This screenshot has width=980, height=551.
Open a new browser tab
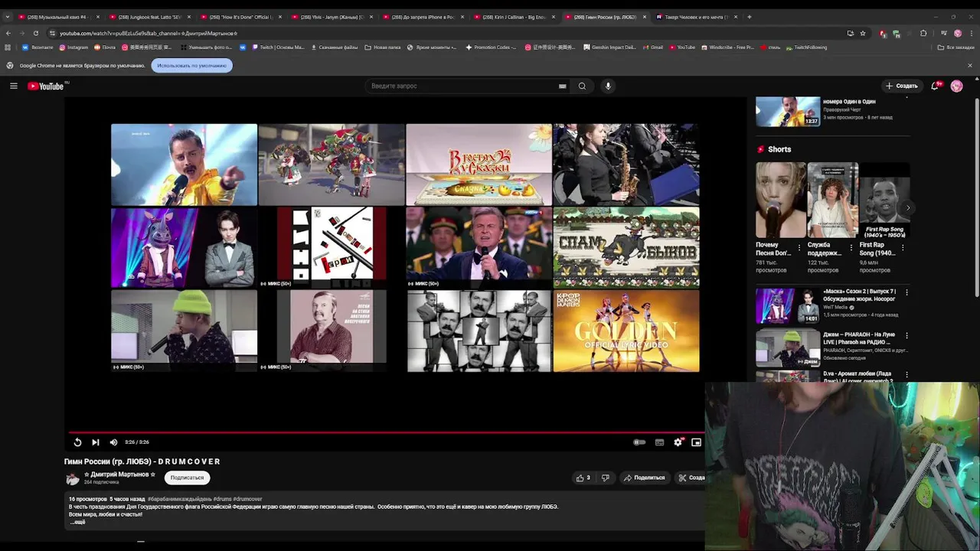(750, 17)
